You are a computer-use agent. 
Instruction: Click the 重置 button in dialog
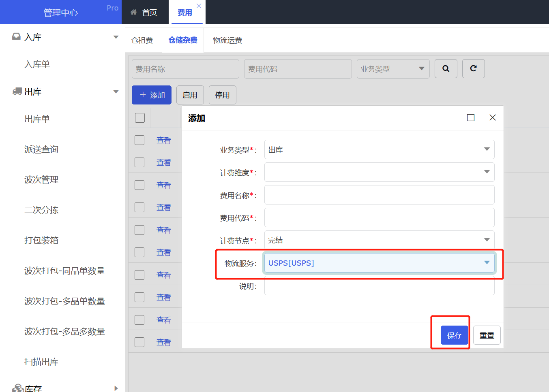pos(487,335)
